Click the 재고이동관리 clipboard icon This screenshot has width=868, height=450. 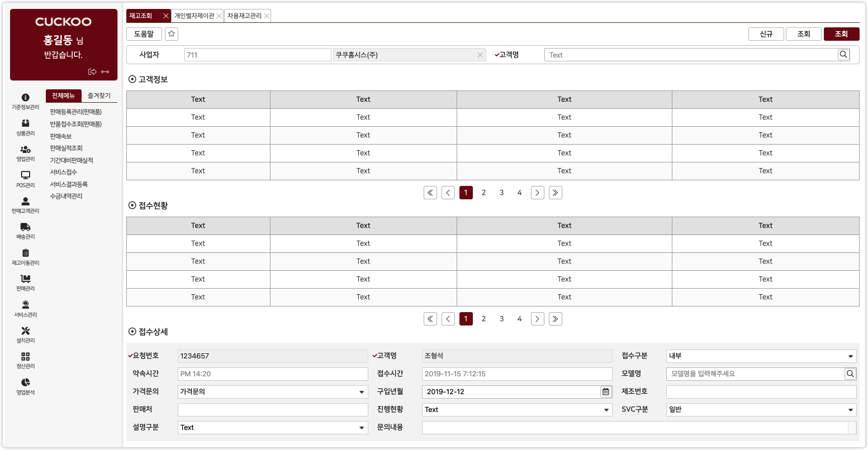pyautogui.click(x=25, y=252)
